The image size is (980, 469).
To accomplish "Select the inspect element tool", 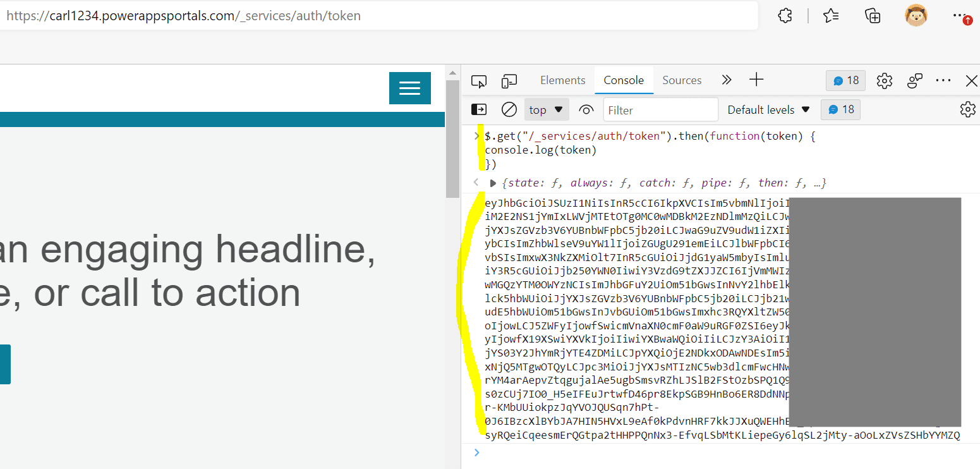I will click(x=478, y=81).
